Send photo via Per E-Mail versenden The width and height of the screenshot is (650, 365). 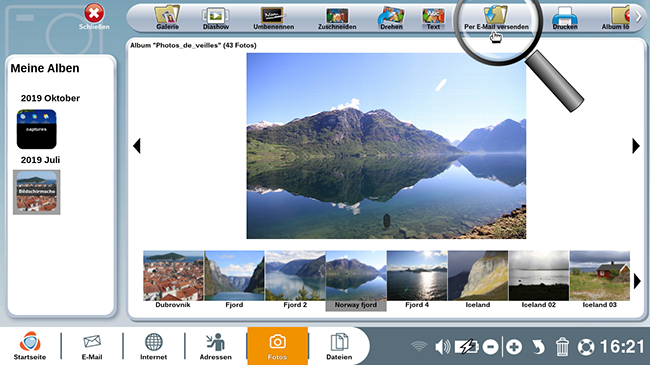coord(496,17)
